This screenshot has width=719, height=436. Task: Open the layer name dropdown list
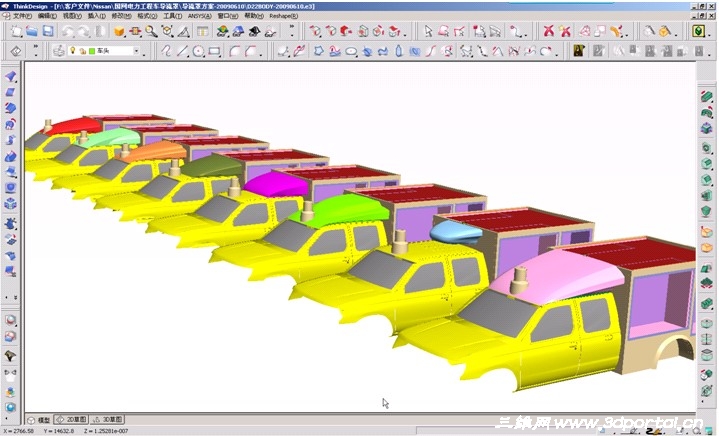pyautogui.click(x=136, y=51)
